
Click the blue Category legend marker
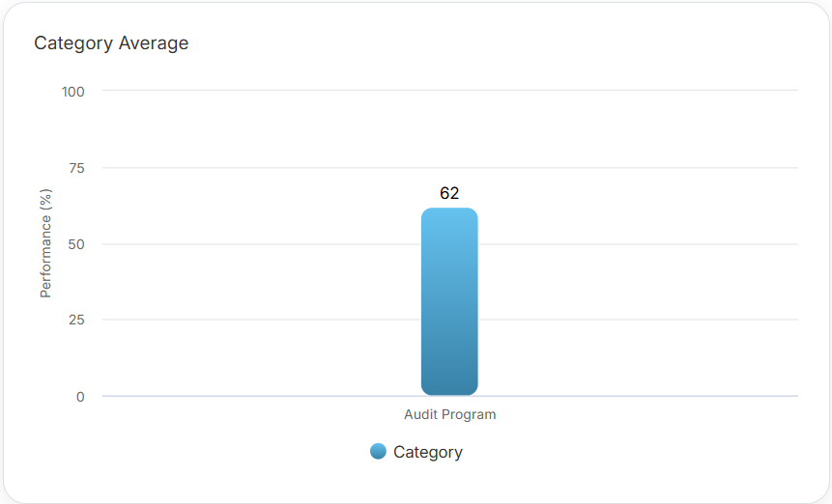[378, 452]
